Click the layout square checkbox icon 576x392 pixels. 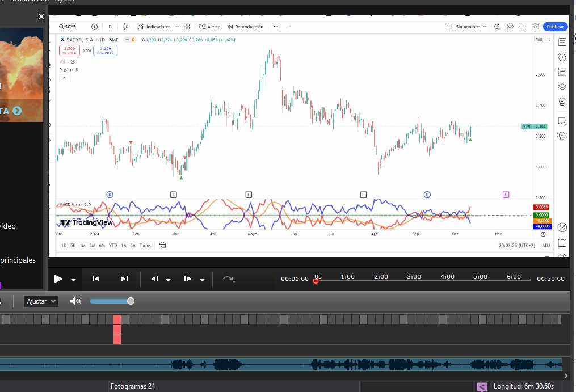coord(448,27)
